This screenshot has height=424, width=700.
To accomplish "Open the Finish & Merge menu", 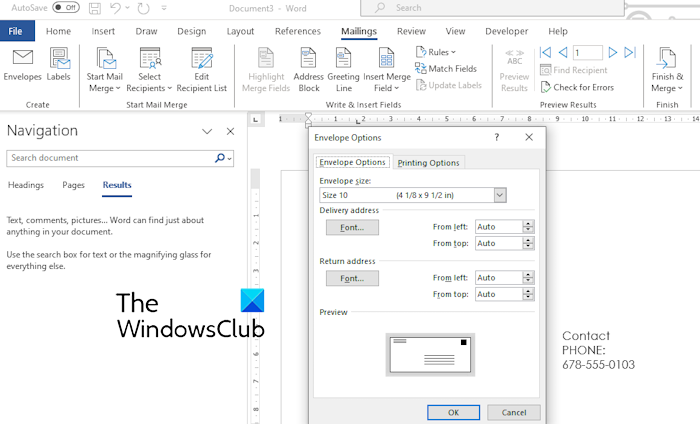I will pyautogui.click(x=667, y=71).
